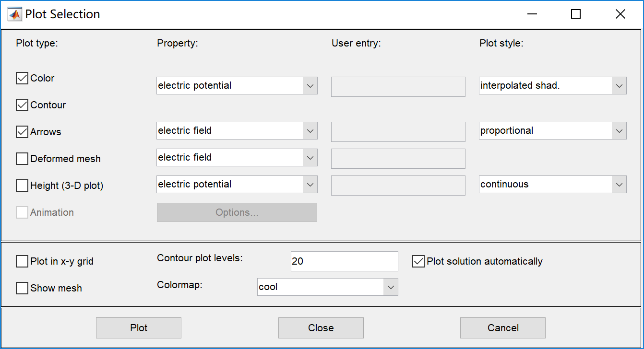Uncheck Plot solution automatically
The image size is (644, 349).
click(418, 261)
